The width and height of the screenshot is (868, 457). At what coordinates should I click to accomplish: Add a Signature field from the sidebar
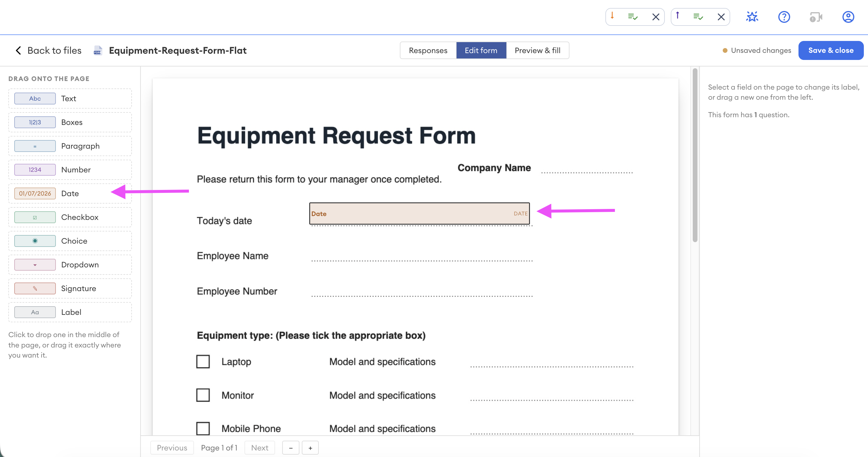[x=70, y=288]
